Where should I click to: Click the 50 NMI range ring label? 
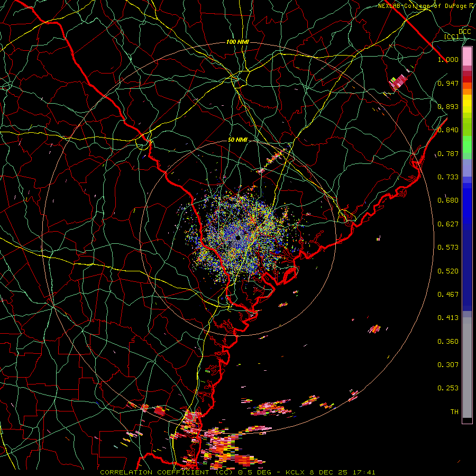coord(237,140)
